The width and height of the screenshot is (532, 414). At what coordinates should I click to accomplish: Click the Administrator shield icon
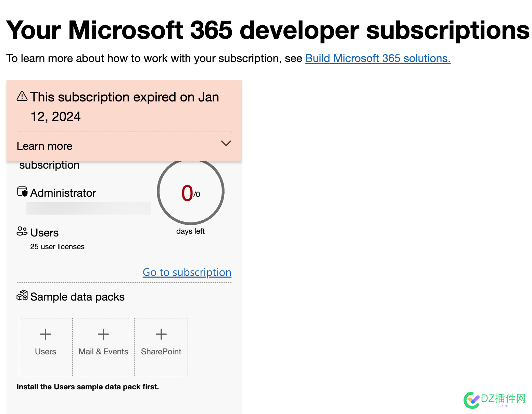[22, 192]
